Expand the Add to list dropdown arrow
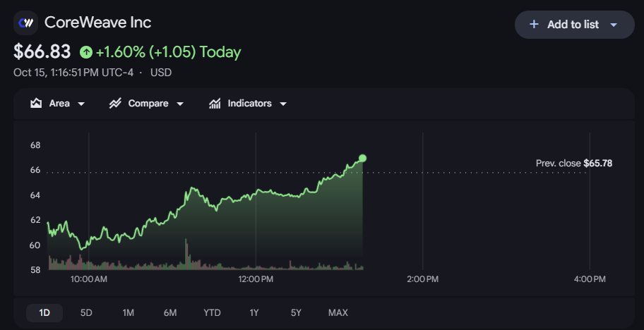The width and height of the screenshot is (644, 330). (614, 25)
